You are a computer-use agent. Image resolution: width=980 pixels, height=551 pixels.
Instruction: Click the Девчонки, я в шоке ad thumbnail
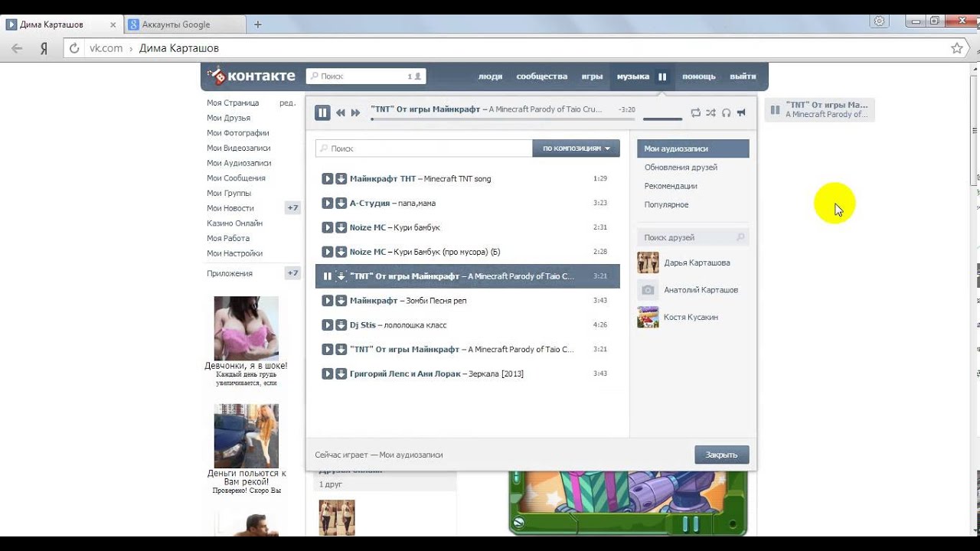pyautogui.click(x=246, y=328)
